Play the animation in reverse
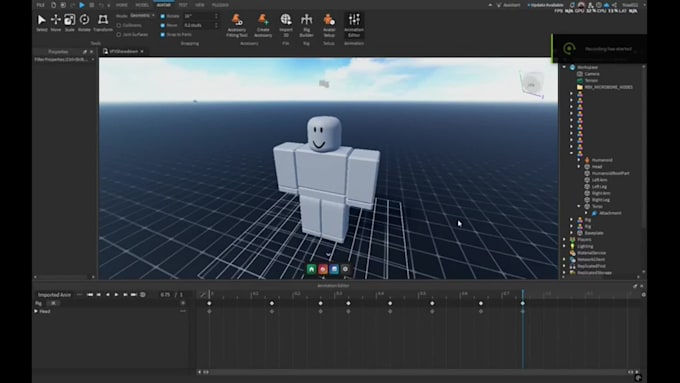This screenshot has height=383, width=680. (108, 295)
